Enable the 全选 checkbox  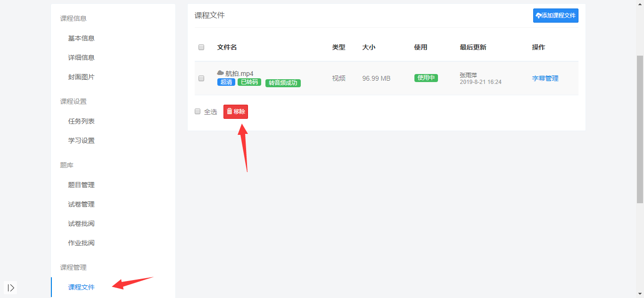pos(198,112)
